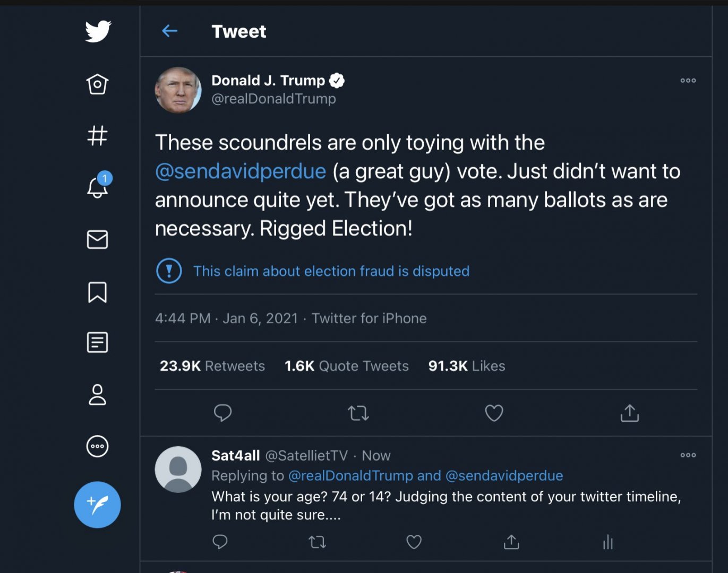Open Bookmarks in the sidebar

[97, 292]
